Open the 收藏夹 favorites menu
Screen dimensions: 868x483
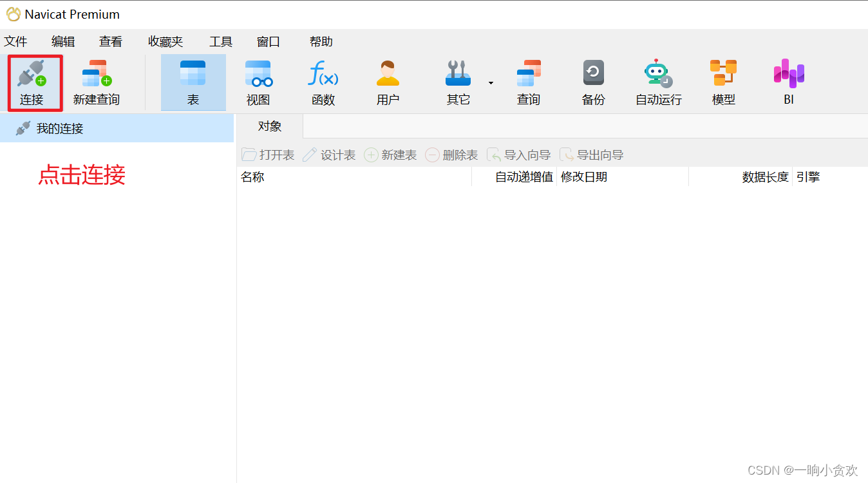tap(165, 42)
